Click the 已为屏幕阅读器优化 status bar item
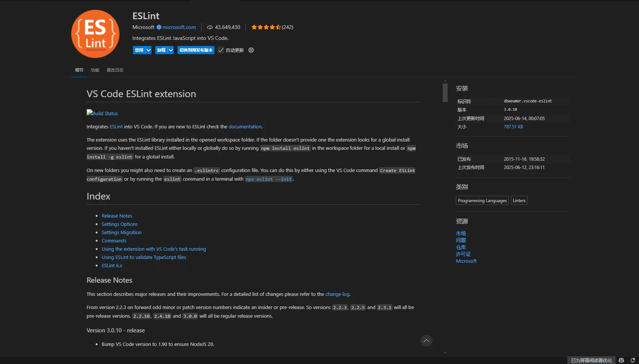The image size is (639, 364). 592,360
